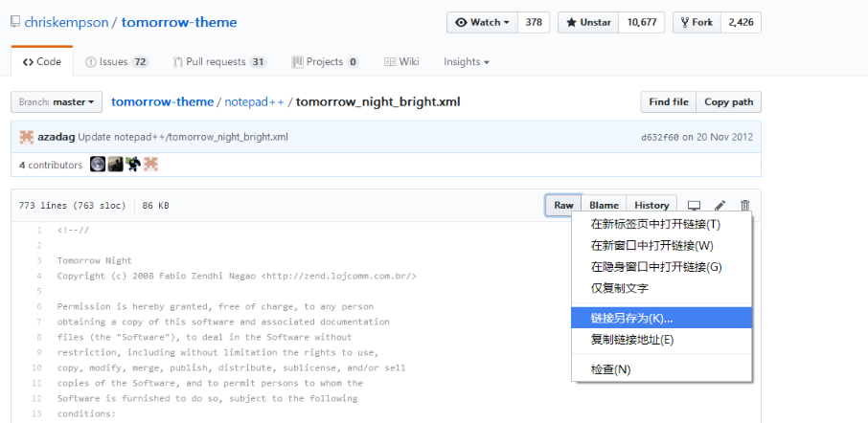Open the azadag author link

click(57, 137)
